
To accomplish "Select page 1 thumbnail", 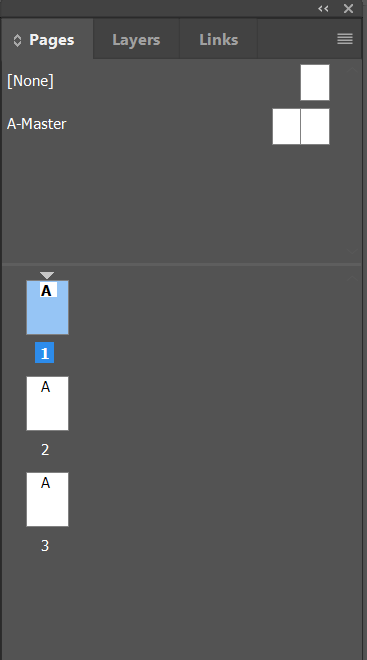I will (48, 308).
